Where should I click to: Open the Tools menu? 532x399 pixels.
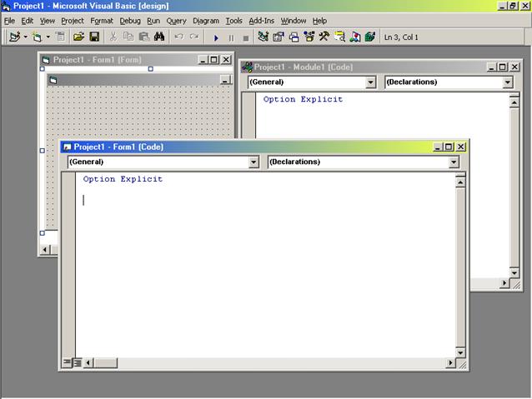pos(233,21)
